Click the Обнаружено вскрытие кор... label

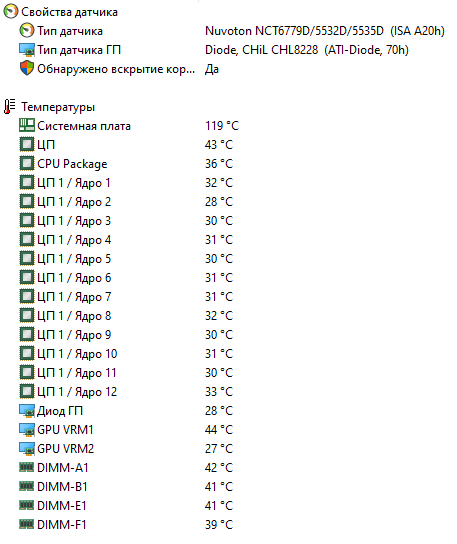coord(116,69)
